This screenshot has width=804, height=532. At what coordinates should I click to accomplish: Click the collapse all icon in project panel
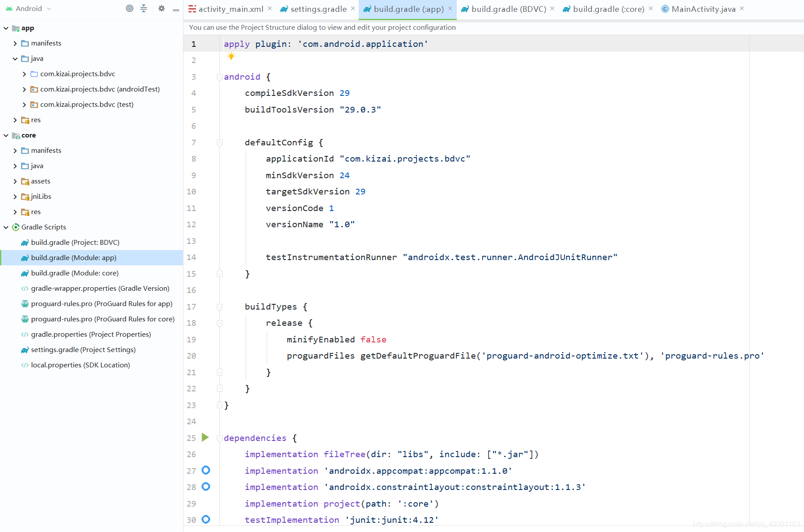pyautogui.click(x=144, y=8)
